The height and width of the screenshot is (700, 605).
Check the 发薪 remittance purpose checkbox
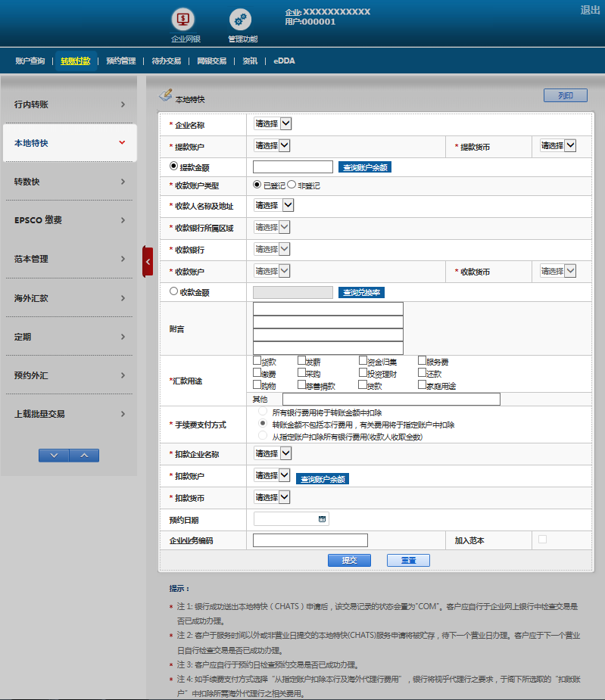(302, 361)
